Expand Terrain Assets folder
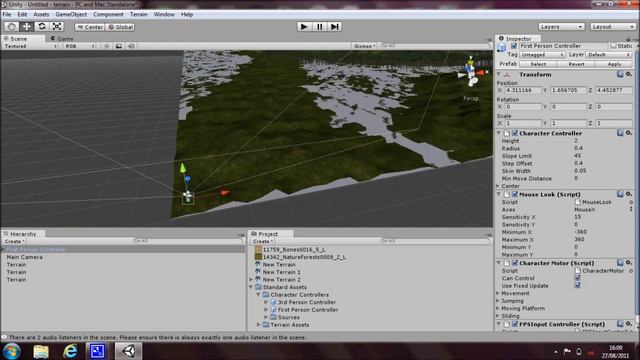The height and width of the screenshot is (360, 640). [258, 324]
